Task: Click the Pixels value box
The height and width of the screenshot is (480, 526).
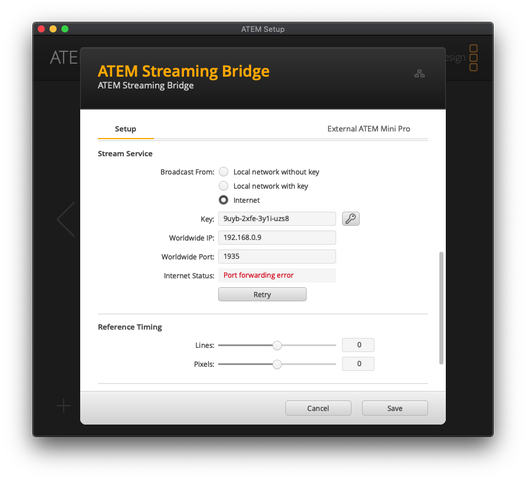Action: pyautogui.click(x=358, y=364)
